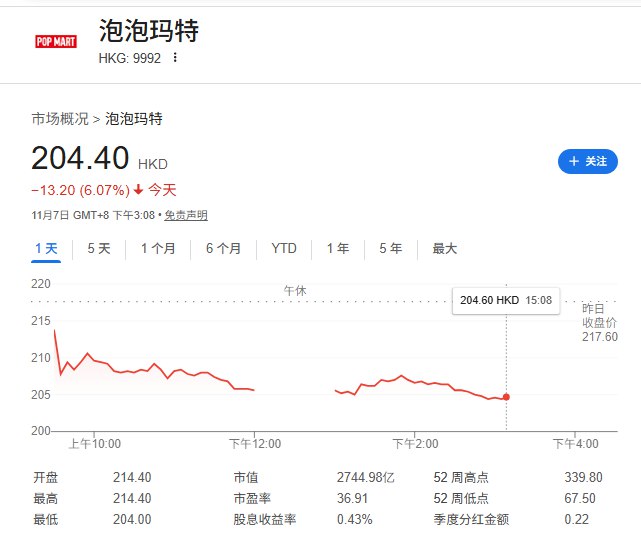Click the 季度分红金额 label

click(x=471, y=519)
